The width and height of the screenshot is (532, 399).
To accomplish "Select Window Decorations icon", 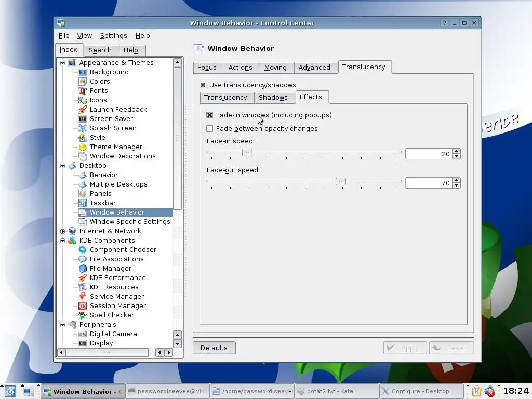I will pyautogui.click(x=83, y=156).
